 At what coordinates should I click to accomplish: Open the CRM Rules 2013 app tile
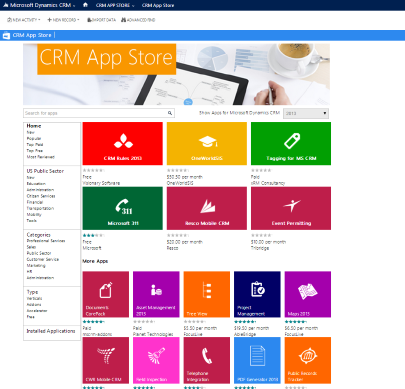123,143
